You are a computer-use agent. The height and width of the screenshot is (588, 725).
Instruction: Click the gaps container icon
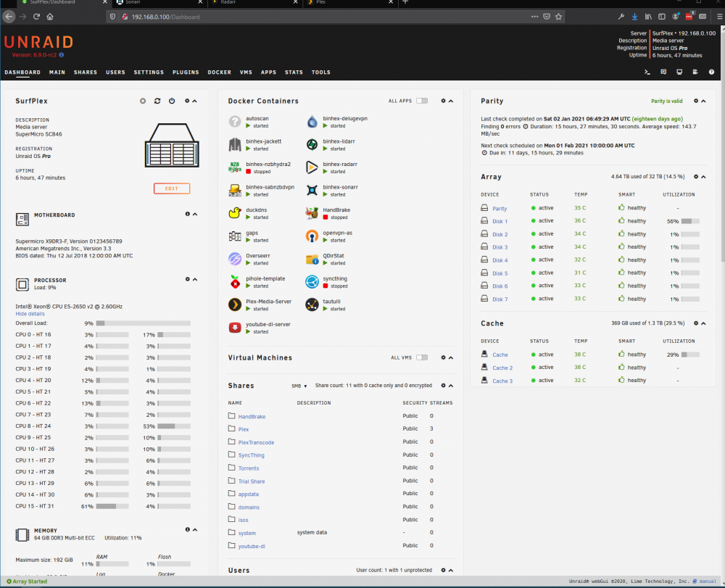pyautogui.click(x=235, y=236)
